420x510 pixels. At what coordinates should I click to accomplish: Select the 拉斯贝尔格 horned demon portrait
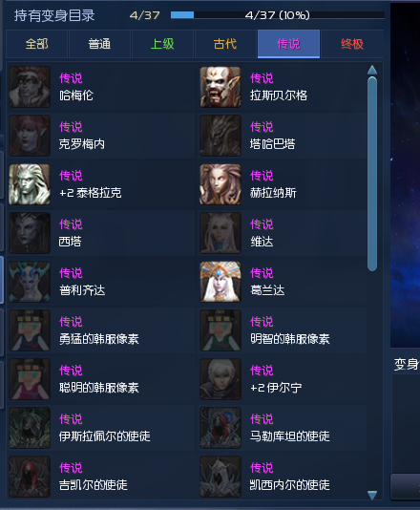pos(220,87)
